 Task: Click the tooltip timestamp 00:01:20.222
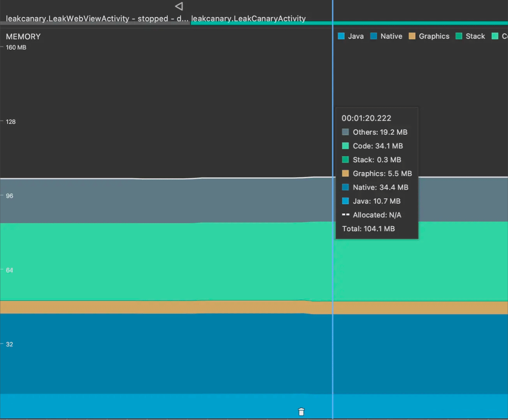click(366, 118)
